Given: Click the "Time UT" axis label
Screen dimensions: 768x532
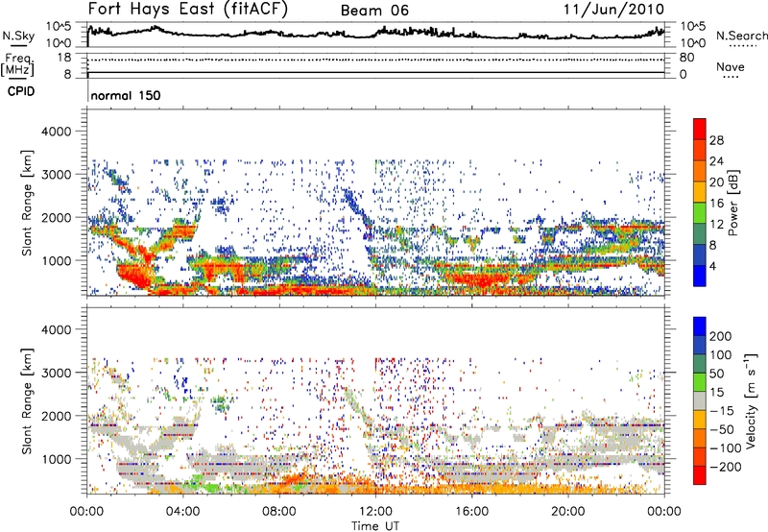Looking at the screenshot, I should [375, 526].
